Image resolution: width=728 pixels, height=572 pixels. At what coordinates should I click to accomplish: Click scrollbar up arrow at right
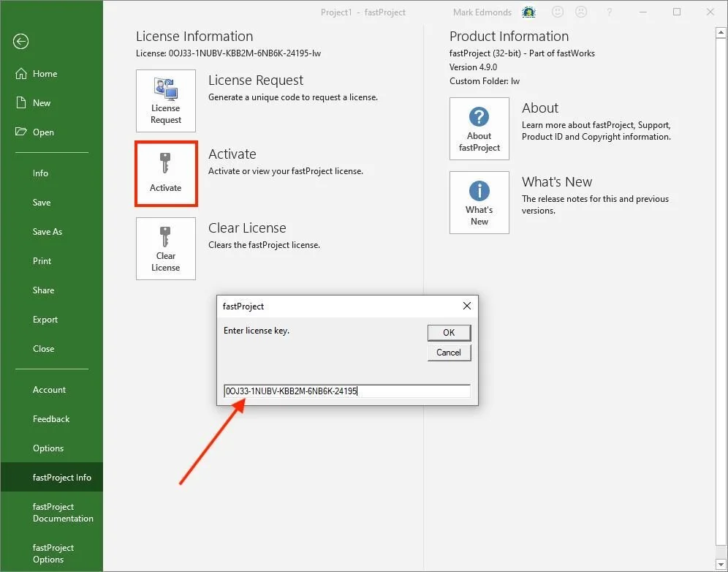(721, 32)
